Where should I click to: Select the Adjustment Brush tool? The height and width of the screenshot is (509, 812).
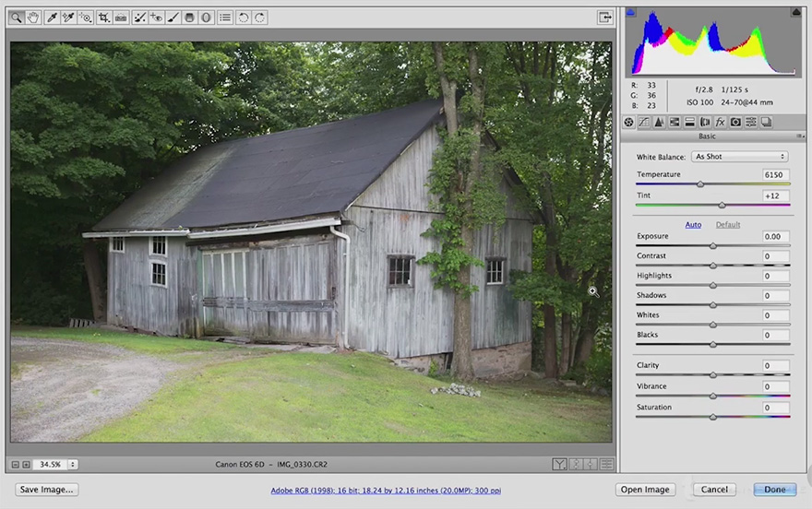pos(173,18)
